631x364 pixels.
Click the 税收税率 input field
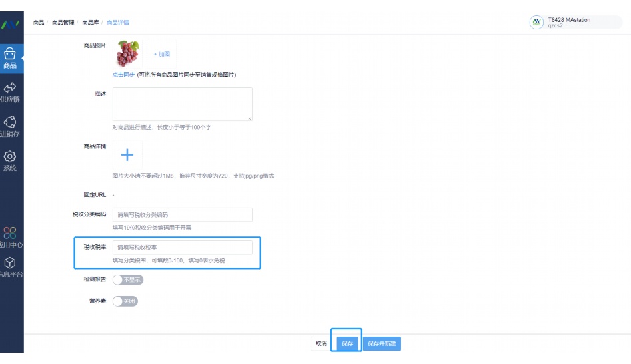[x=183, y=247]
